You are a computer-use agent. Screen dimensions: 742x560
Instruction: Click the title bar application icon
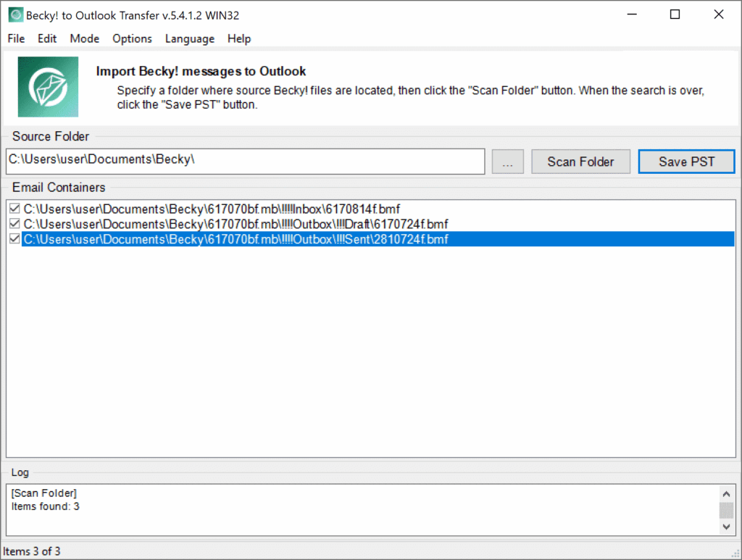click(x=16, y=14)
